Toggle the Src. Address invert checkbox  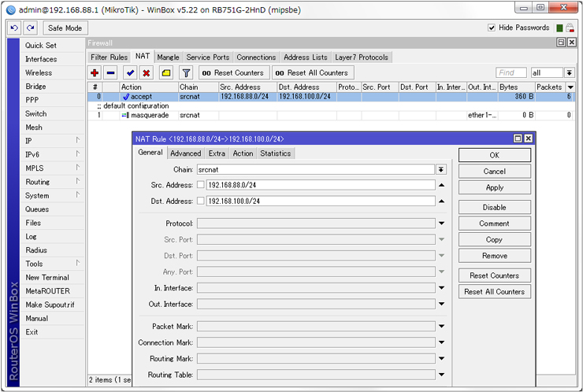[x=201, y=185]
